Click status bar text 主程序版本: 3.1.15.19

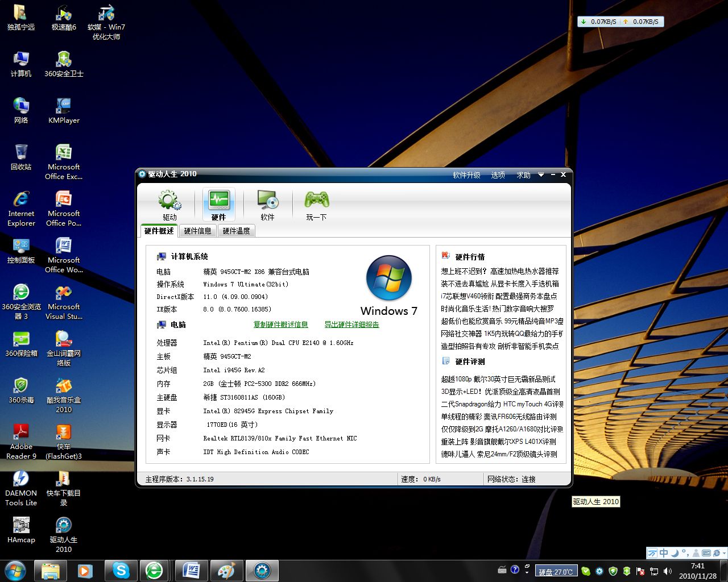(x=179, y=479)
